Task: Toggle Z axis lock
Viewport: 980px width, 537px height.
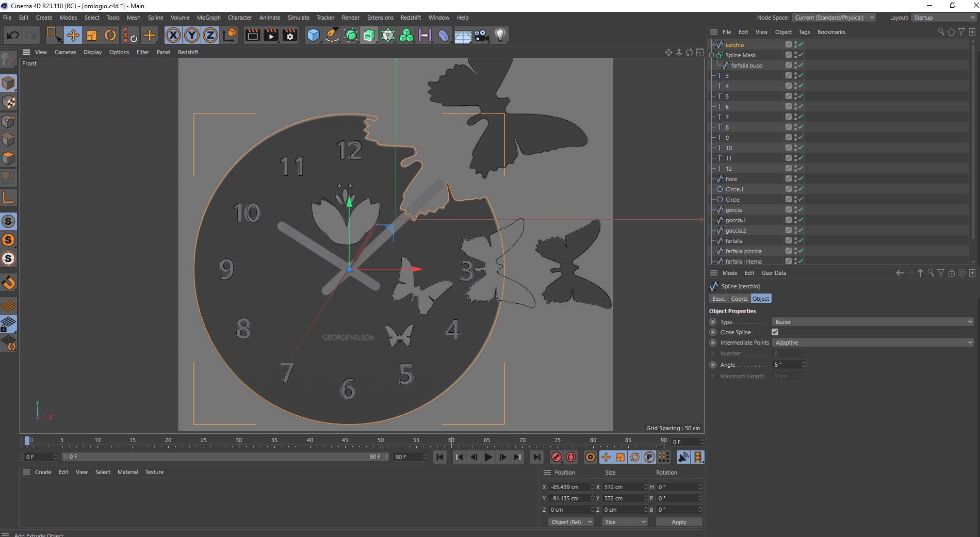Action: [x=210, y=35]
